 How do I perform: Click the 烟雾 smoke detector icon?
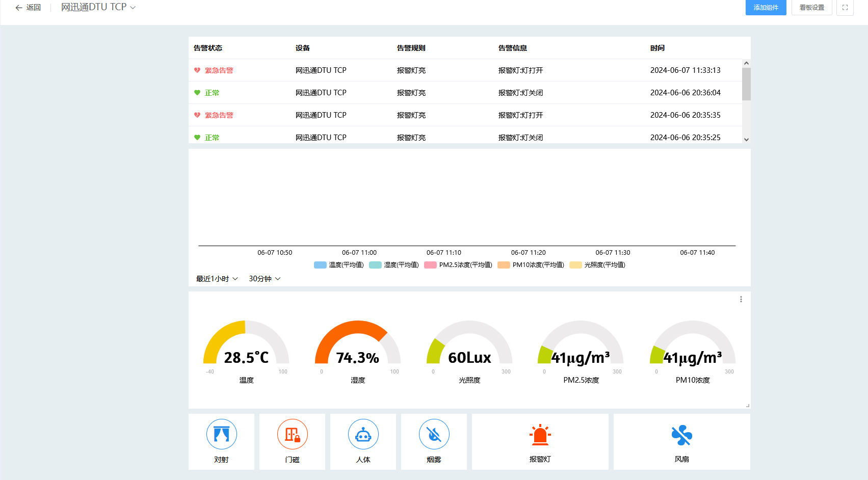point(434,434)
